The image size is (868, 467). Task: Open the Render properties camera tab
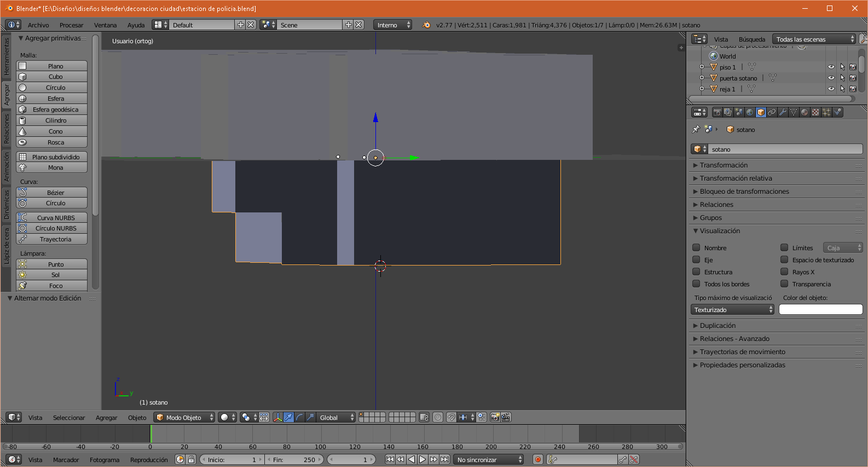click(717, 112)
